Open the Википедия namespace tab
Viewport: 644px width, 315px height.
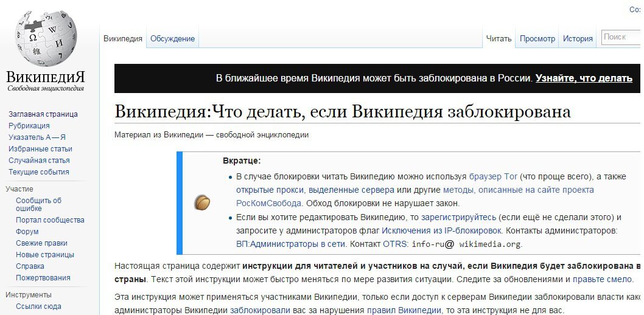pyautogui.click(x=123, y=38)
